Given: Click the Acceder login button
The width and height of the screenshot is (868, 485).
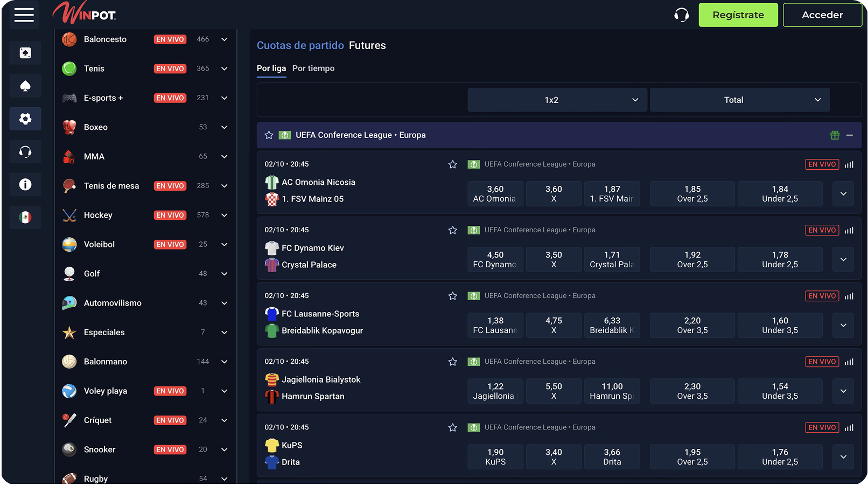Looking at the screenshot, I should 822,15.
